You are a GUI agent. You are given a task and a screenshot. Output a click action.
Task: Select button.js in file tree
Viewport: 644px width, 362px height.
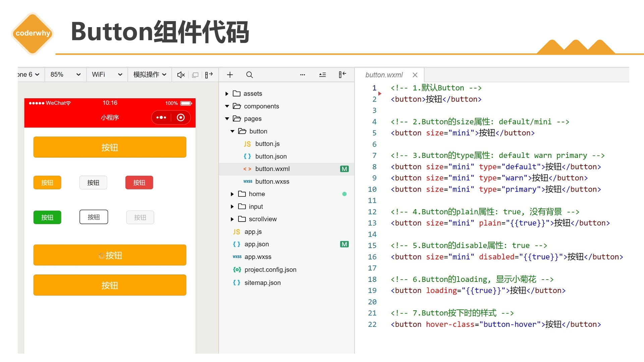pyautogui.click(x=287, y=144)
